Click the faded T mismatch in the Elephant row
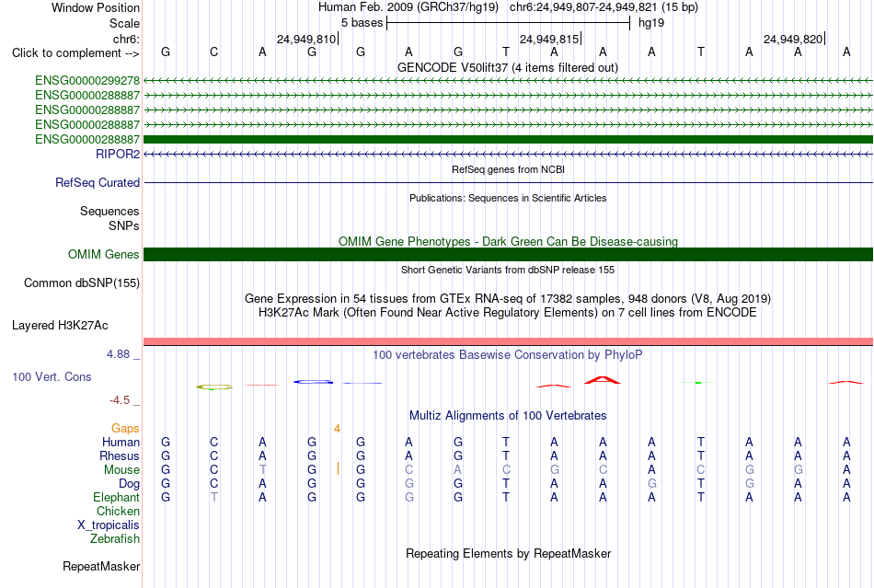The width and height of the screenshot is (874, 588). (x=214, y=498)
